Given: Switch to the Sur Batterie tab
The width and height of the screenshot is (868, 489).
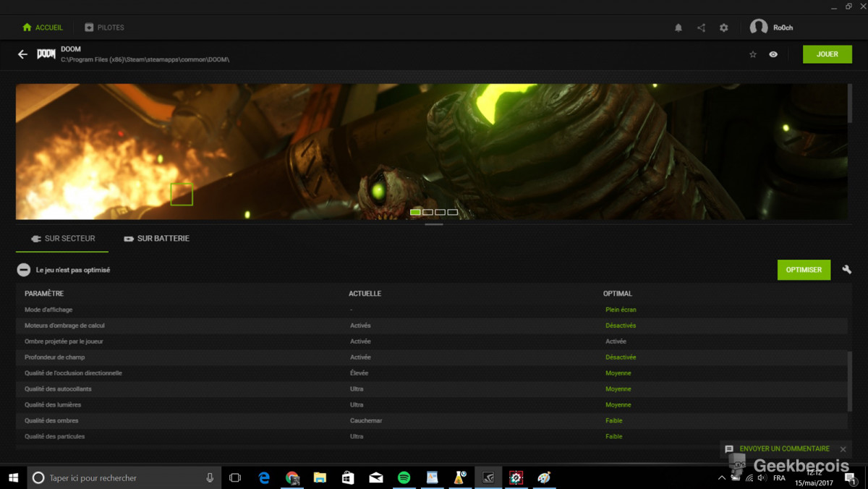Looking at the screenshot, I should (x=156, y=239).
